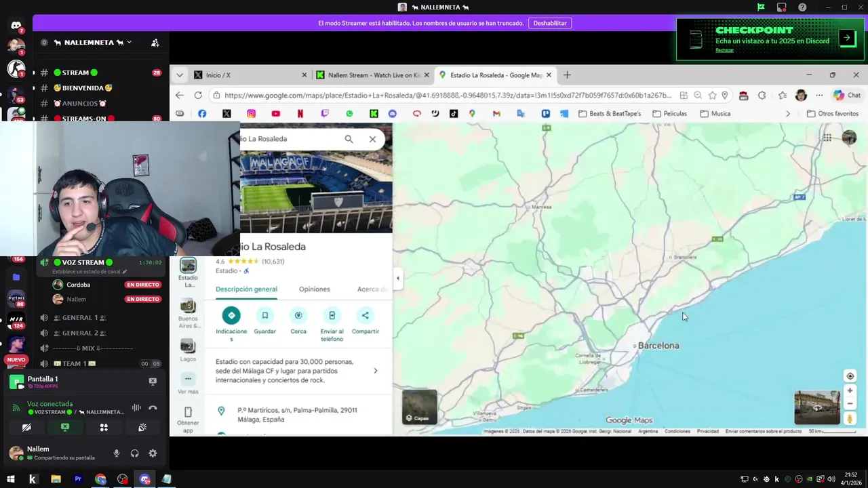
Task: Open the Otros favoritos folder
Action: point(833,114)
